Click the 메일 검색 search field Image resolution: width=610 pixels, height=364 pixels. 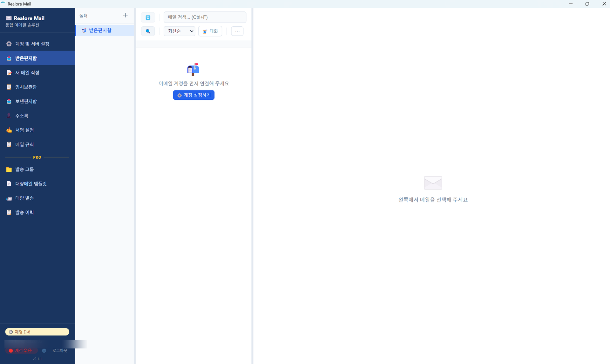tap(205, 17)
